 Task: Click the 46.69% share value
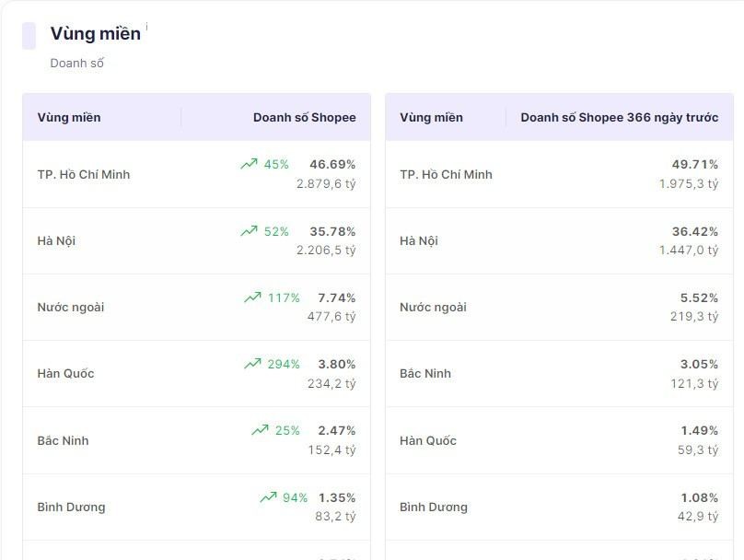click(x=332, y=164)
